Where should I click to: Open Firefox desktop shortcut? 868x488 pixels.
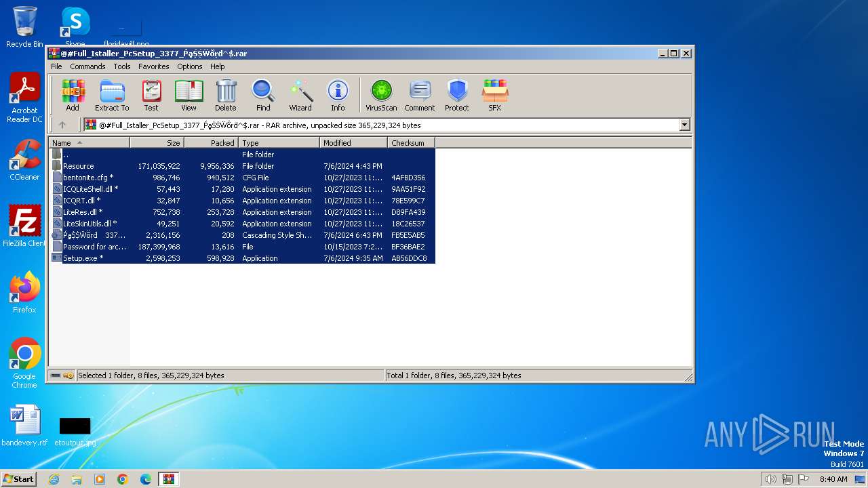click(24, 293)
